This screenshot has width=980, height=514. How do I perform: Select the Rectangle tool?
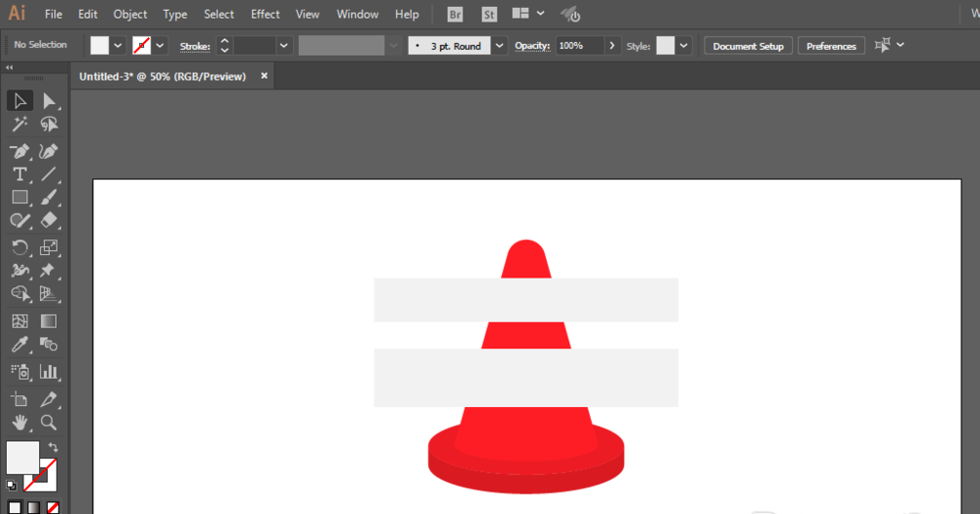(20, 197)
